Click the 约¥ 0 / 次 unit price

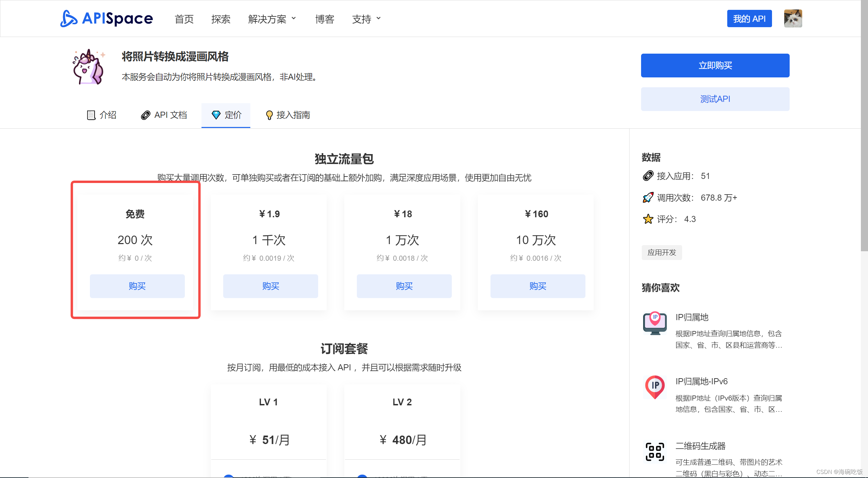tap(135, 258)
